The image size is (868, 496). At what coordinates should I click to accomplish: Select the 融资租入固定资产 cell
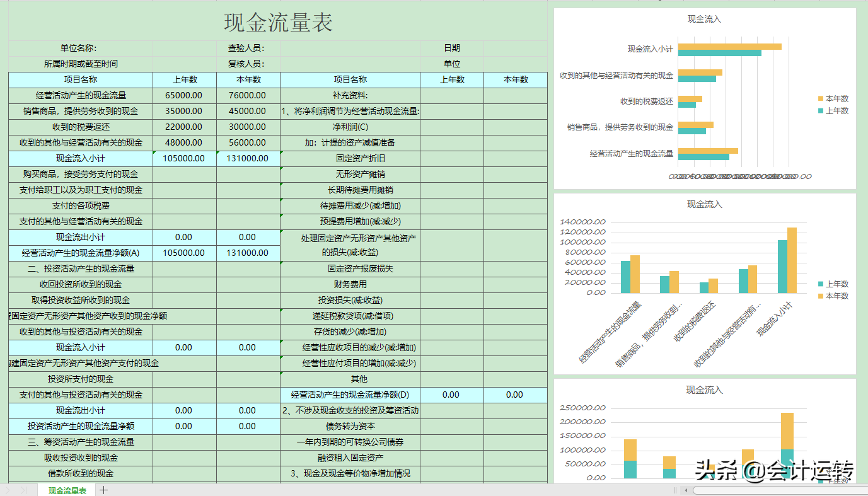click(350, 458)
